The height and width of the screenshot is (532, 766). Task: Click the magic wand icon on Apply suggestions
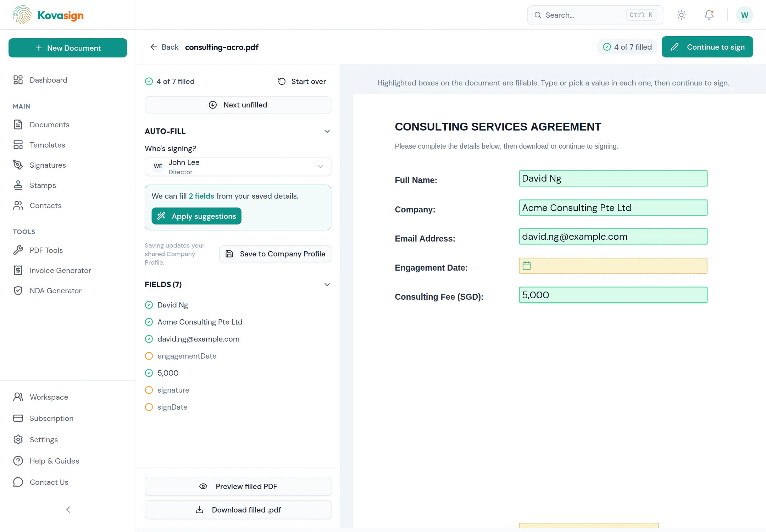pos(161,216)
